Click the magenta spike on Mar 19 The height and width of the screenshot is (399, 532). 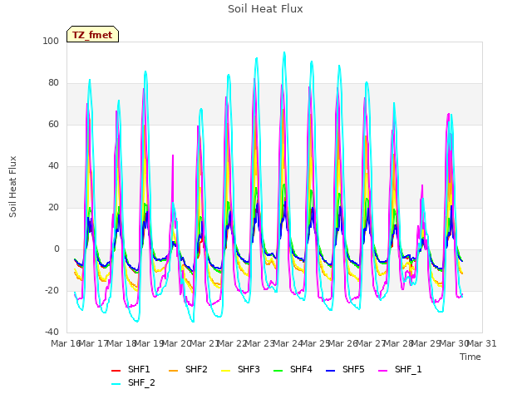(173, 156)
